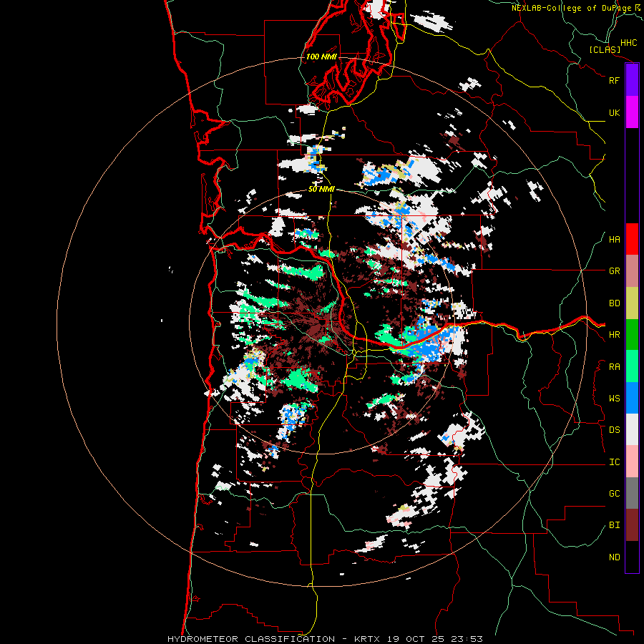Image resolution: width=644 pixels, height=644 pixels.
Task: Click the RA legend label
Action: click(x=614, y=367)
